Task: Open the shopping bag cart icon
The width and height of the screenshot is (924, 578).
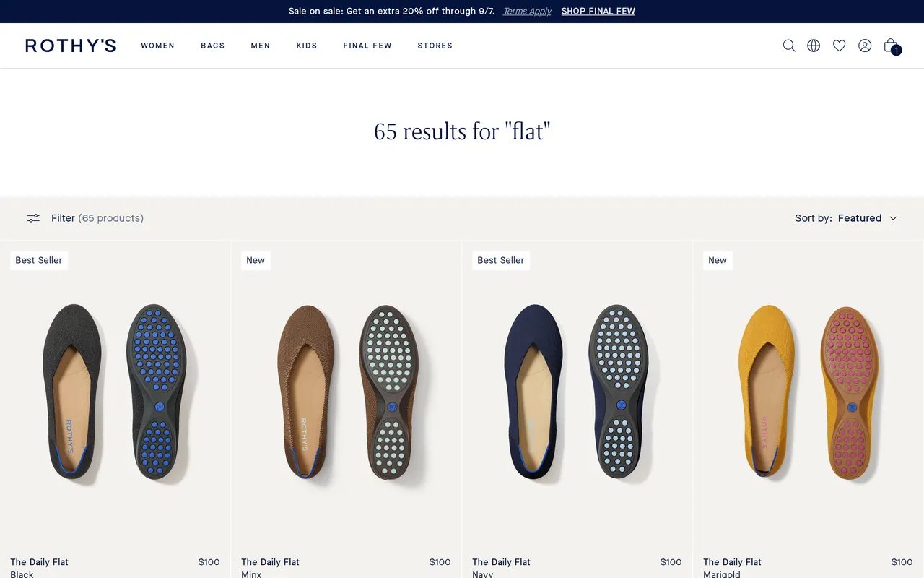Action: [892, 46]
